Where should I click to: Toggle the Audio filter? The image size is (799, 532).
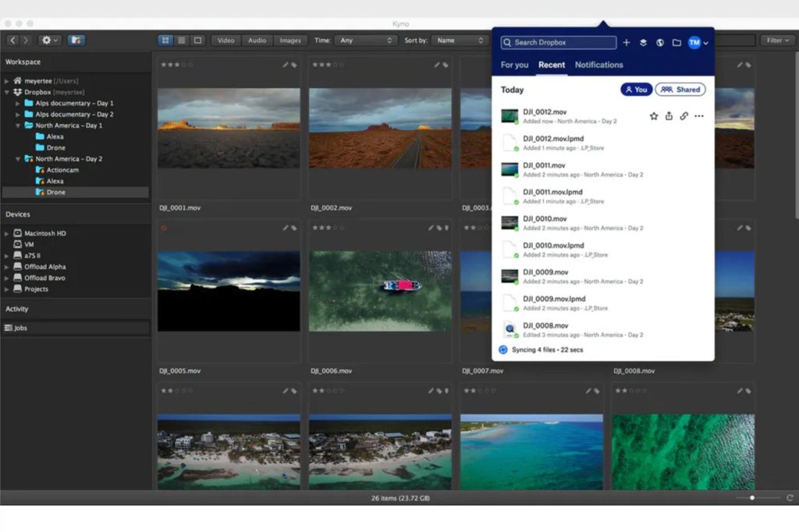257,41
